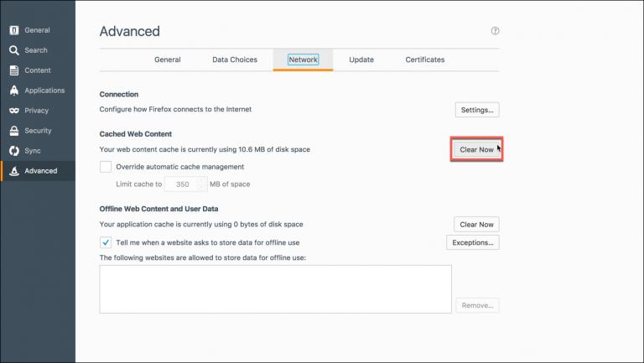Click the Cached Web Content heading
The image size is (644, 363).
[136, 134]
